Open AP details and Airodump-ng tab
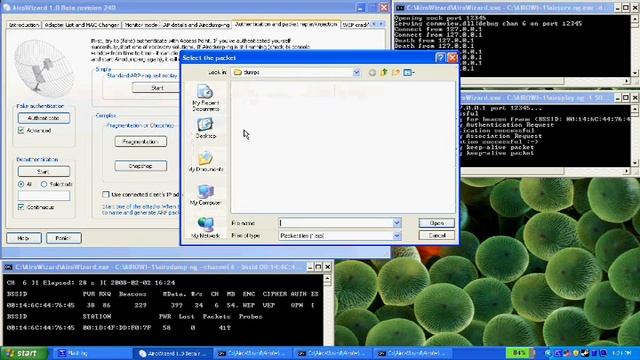 coord(196,25)
